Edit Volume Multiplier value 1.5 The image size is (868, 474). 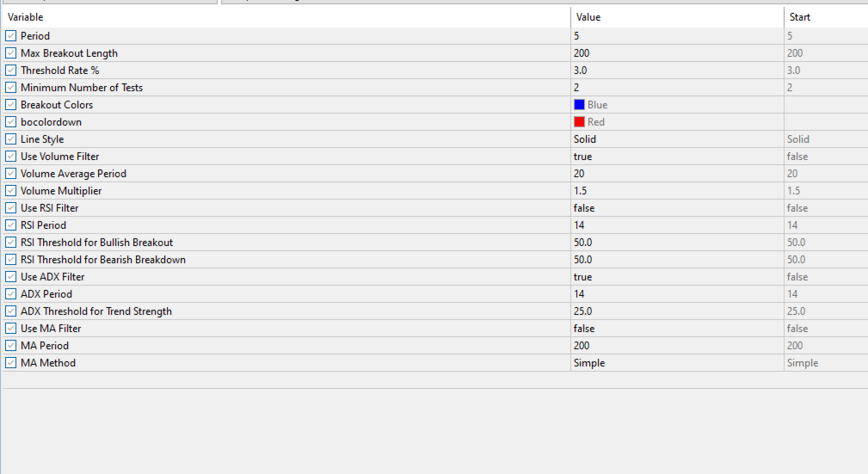677,190
